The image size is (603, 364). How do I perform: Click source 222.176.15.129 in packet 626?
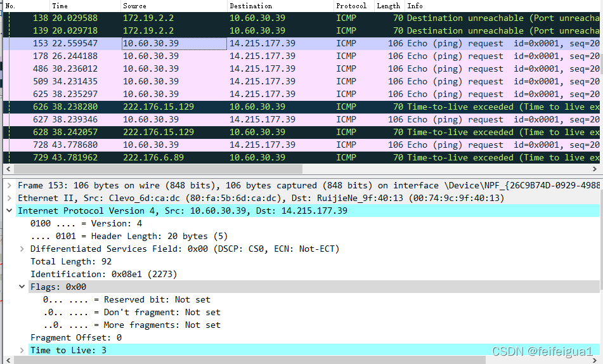pyautogui.click(x=159, y=107)
